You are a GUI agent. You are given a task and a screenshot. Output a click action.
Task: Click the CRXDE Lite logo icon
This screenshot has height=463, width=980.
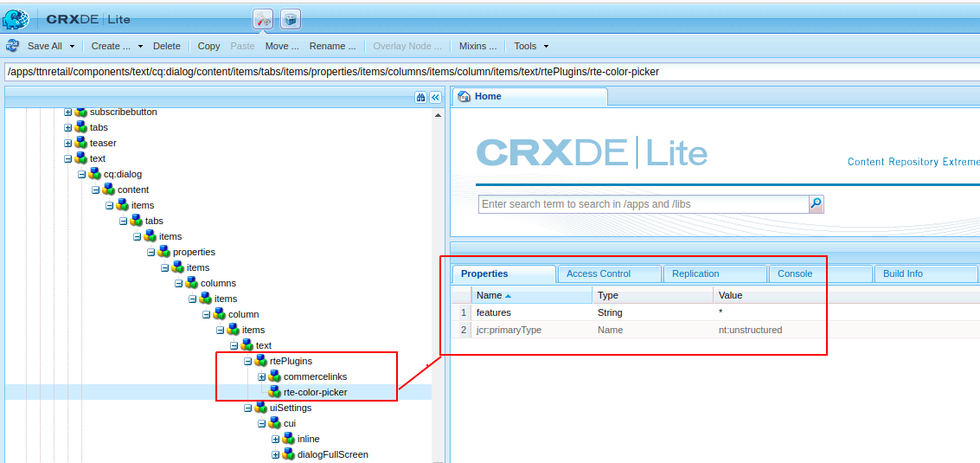pos(16,19)
